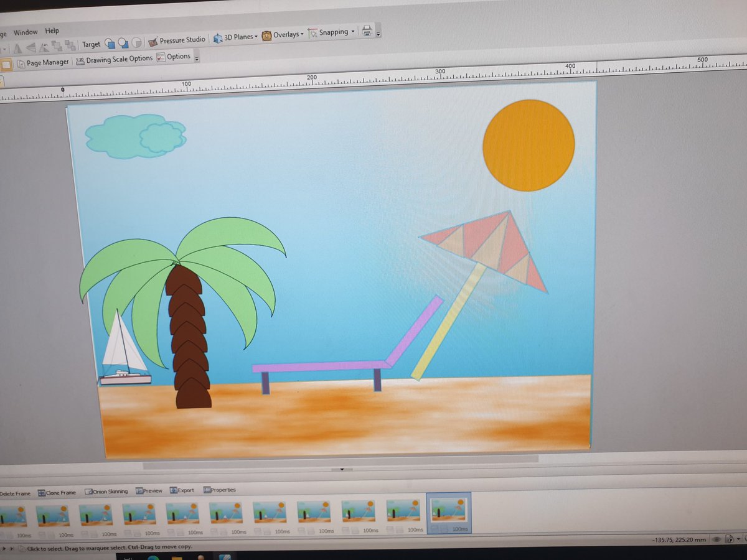Click the cursor coordinates -135.75, 225.20 mm
The height and width of the screenshot is (560, 747).
(x=680, y=541)
